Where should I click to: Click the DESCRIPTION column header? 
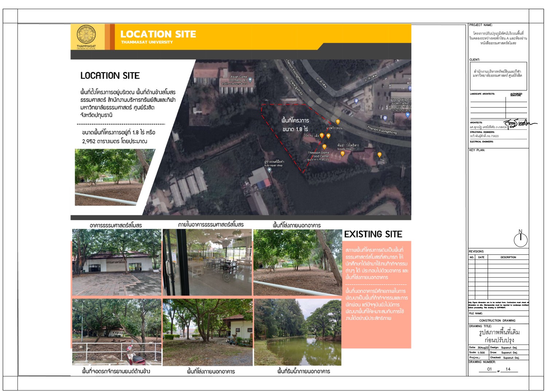508,257
